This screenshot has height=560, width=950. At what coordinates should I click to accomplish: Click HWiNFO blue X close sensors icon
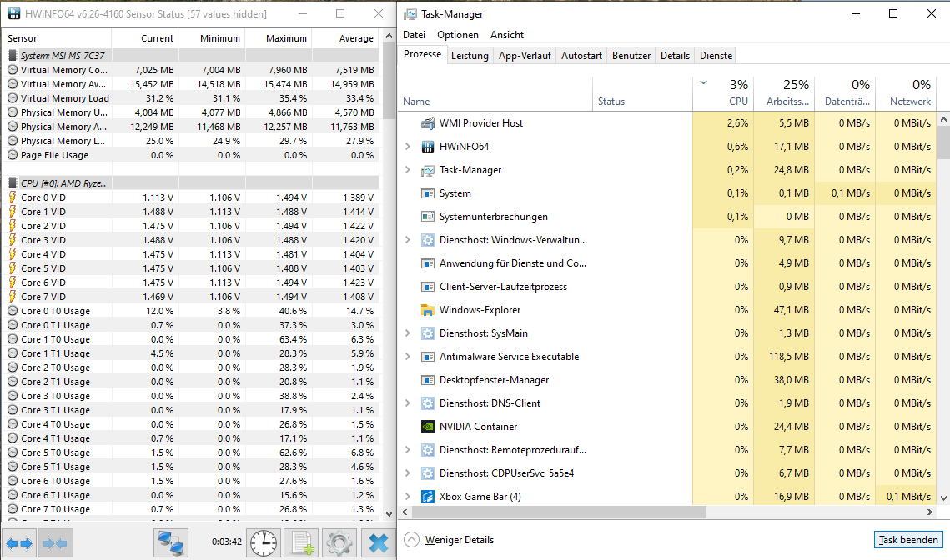(379, 543)
